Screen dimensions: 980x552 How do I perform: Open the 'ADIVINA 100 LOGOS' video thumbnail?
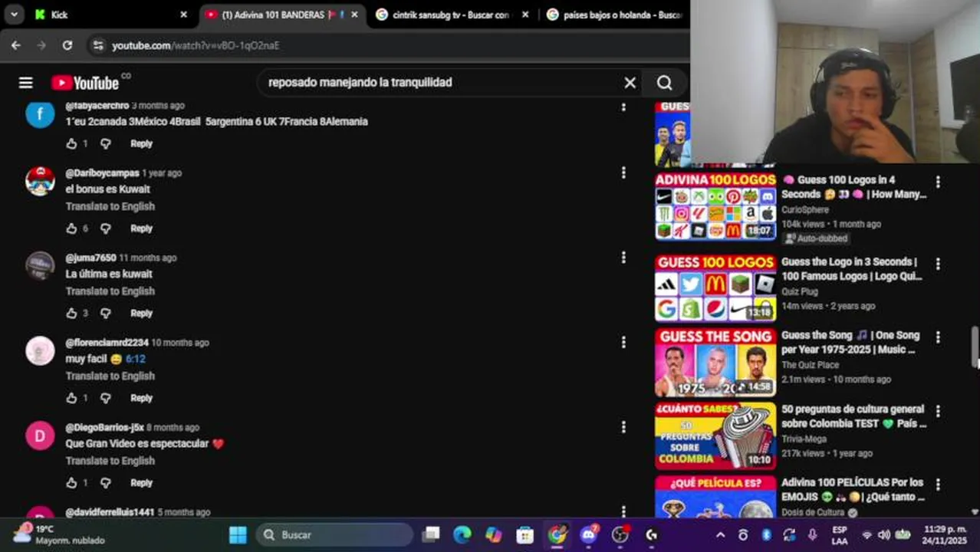coord(715,205)
